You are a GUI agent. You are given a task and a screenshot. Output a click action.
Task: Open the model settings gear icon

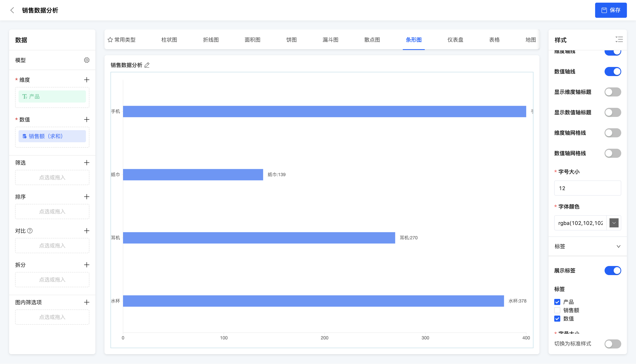tap(87, 60)
